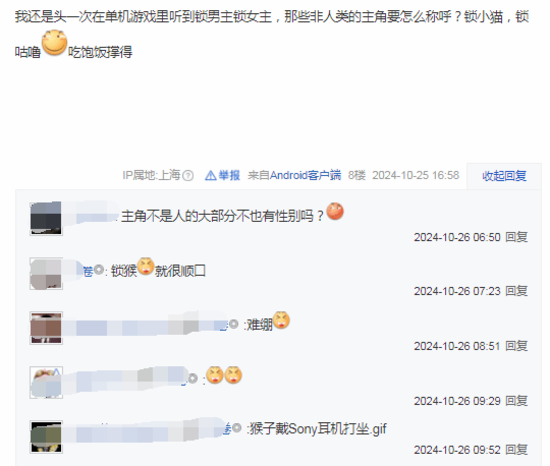
Task: Reply to the 08:51 comment
Action: 516,346
